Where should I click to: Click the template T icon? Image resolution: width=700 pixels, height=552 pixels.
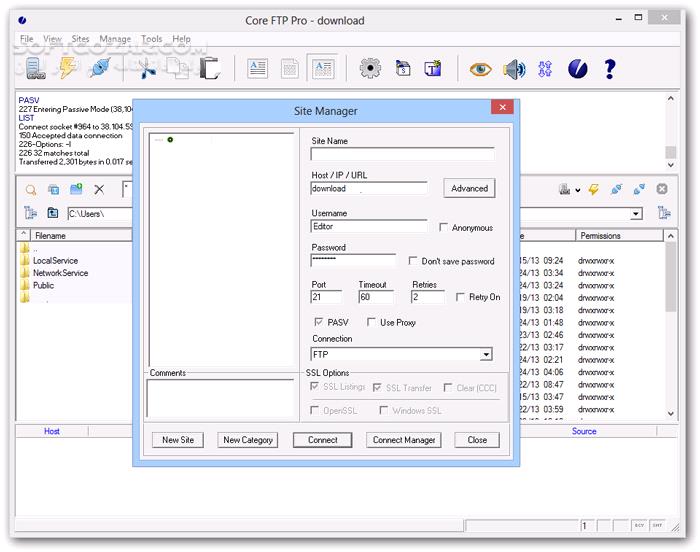(433, 68)
